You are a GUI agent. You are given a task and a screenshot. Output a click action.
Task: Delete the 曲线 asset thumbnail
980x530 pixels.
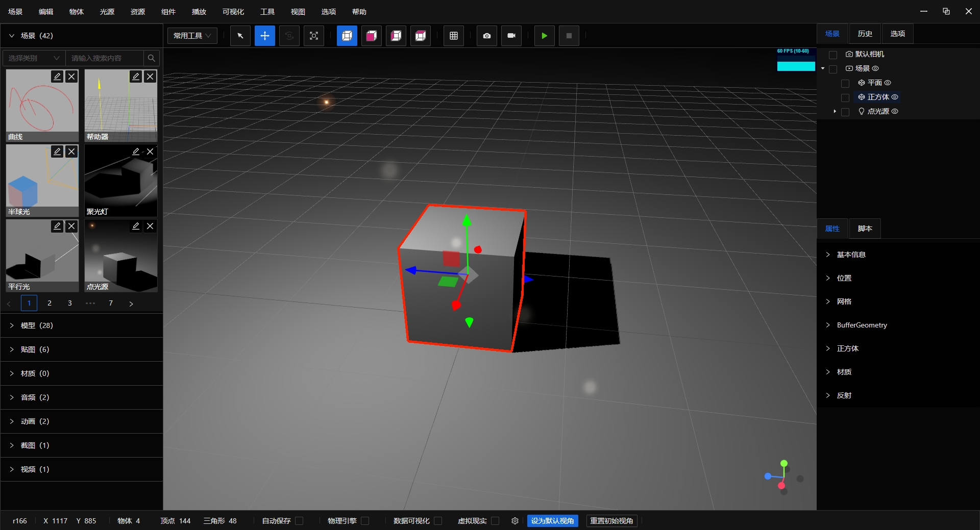tap(71, 77)
